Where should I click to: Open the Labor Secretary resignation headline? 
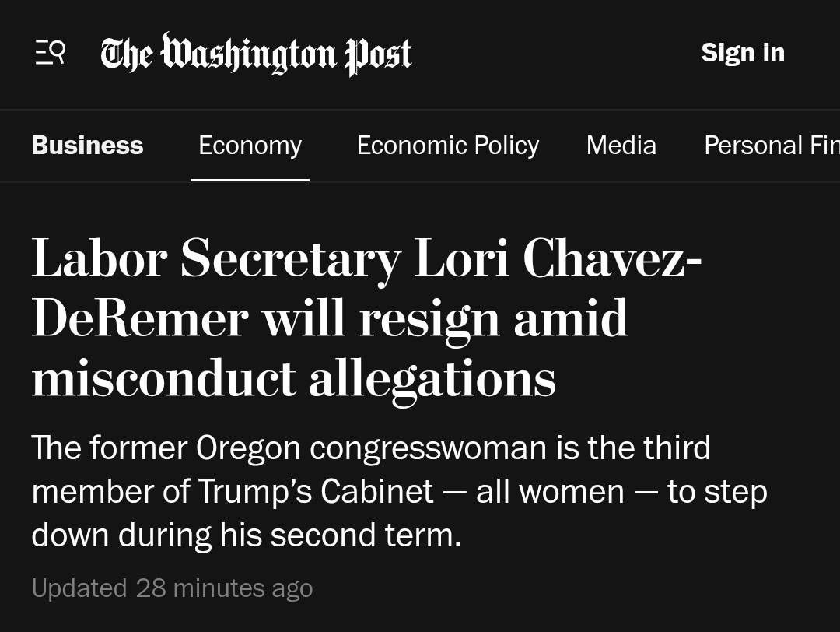click(366, 318)
